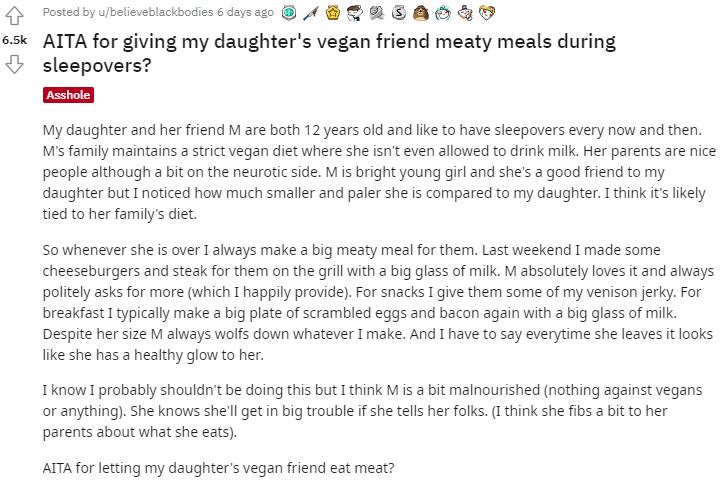Click the paragraph mentioning venison jerky

378,302
